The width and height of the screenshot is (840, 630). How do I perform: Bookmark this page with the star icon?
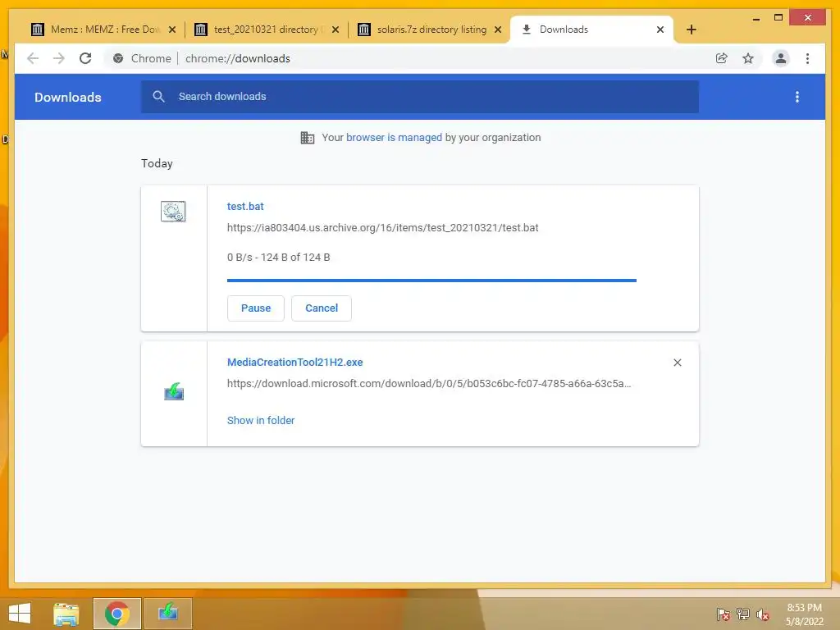748,58
